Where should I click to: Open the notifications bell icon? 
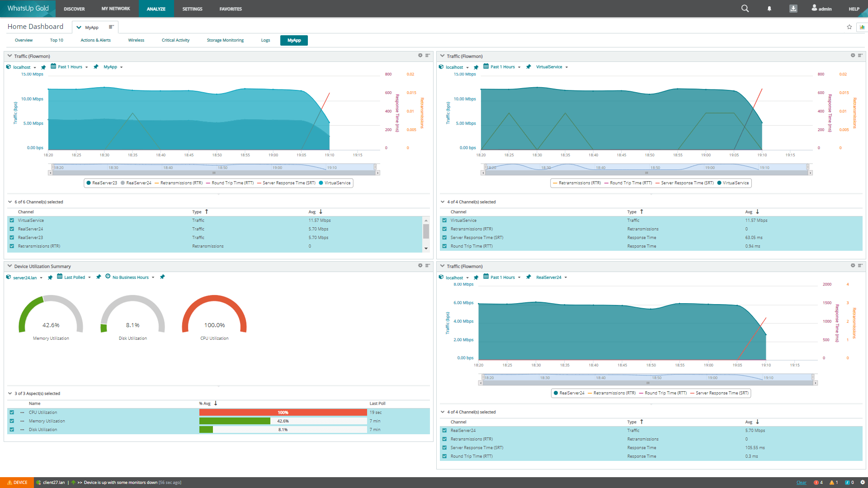pos(769,9)
